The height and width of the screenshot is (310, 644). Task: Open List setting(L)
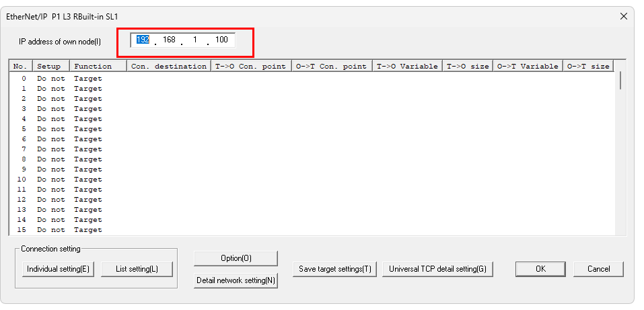pos(137,269)
